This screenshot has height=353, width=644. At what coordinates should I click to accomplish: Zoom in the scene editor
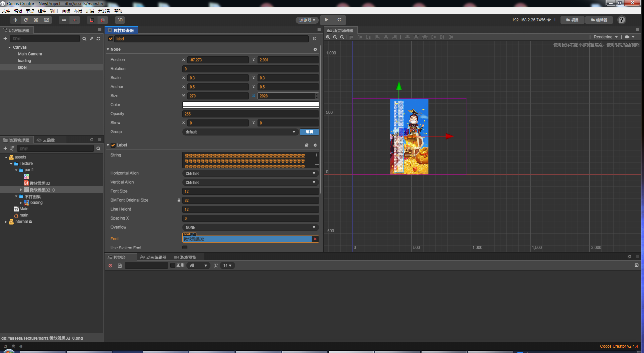pos(328,37)
